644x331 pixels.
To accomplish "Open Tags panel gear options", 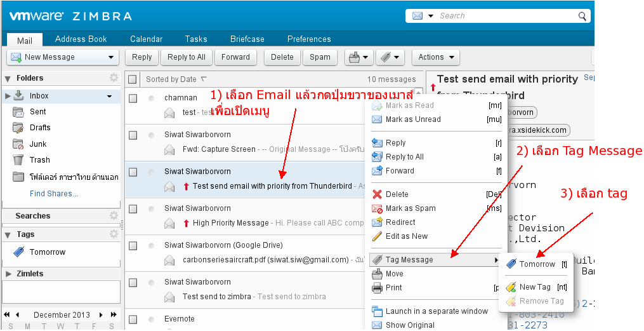I will click(114, 234).
